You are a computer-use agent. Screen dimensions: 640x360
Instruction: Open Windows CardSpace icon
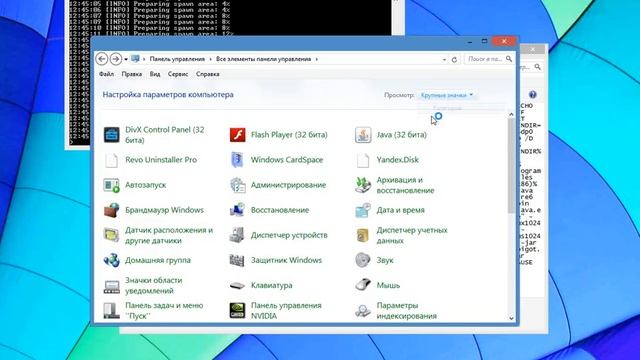[237, 160]
